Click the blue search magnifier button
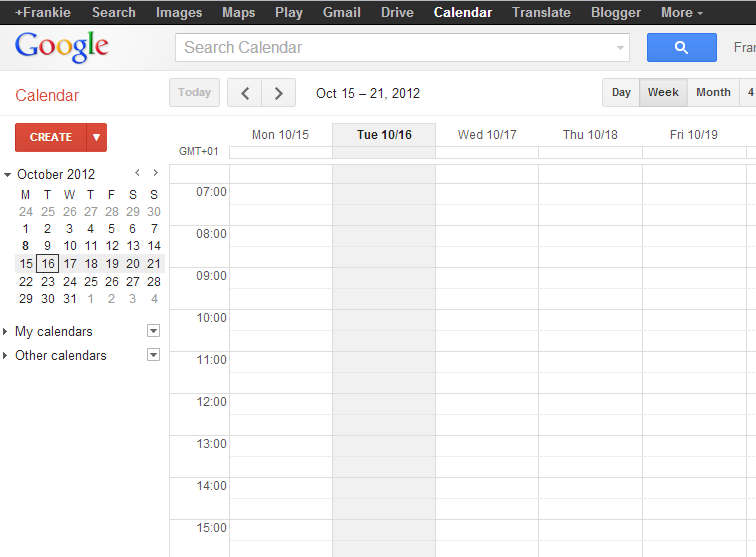 681,47
